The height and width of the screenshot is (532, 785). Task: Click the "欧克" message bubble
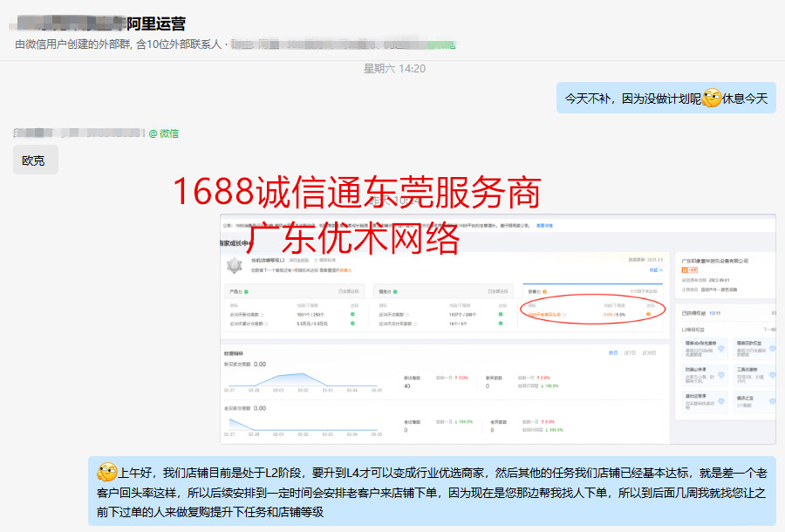click(35, 160)
